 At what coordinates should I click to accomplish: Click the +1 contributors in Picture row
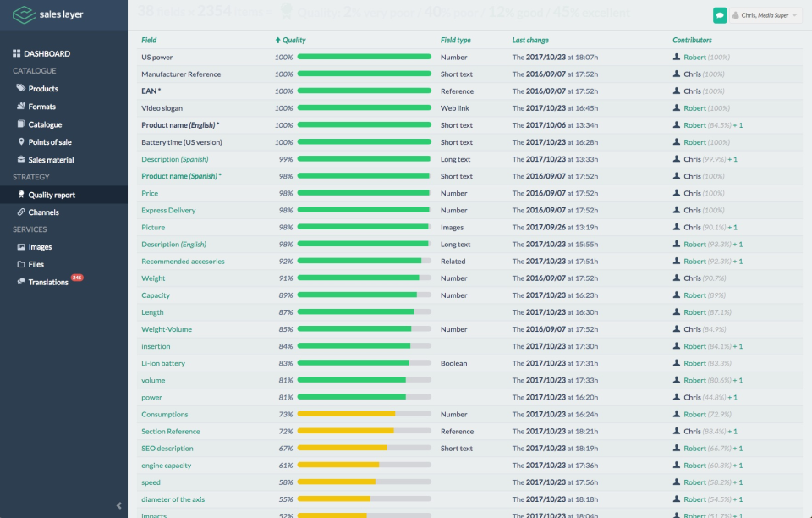coord(732,227)
